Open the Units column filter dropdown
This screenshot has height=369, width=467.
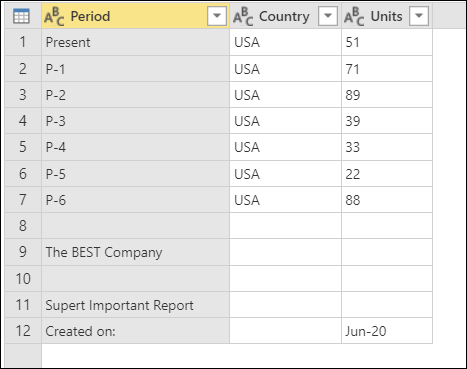click(419, 16)
